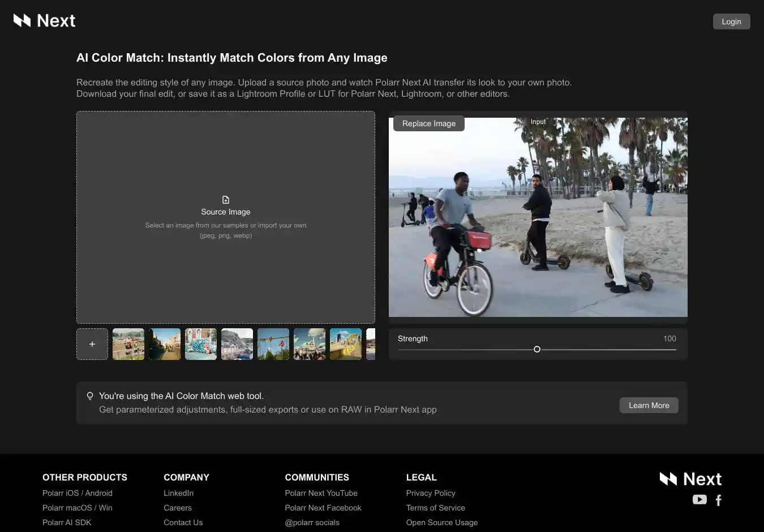The height and width of the screenshot is (532, 764).
Task: Open the YouTube icon in footer
Action: (699, 500)
